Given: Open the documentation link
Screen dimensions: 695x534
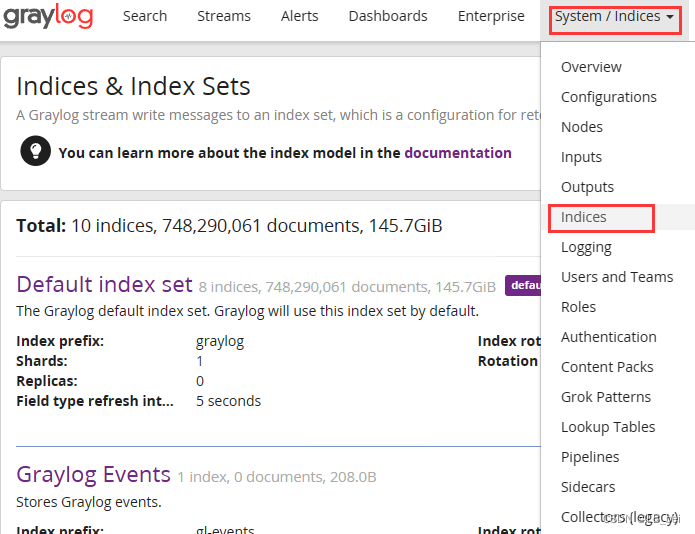Looking at the screenshot, I should [458, 153].
